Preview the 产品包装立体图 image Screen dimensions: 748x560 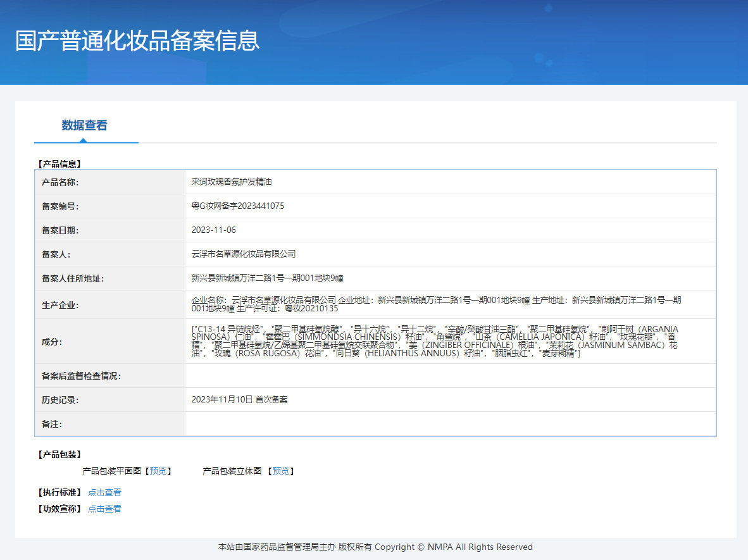(x=281, y=471)
